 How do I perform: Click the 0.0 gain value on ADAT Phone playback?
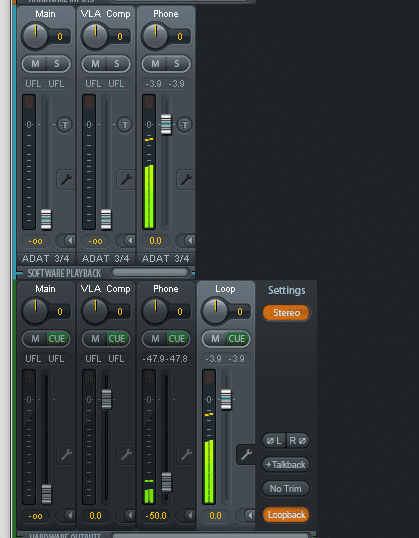[155, 241]
